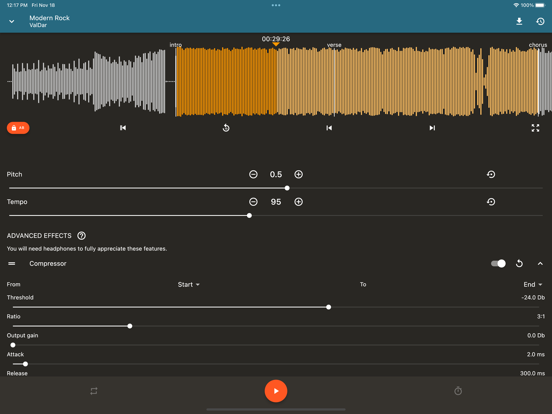Open the three-dot multitasking menu at top

click(276, 5)
